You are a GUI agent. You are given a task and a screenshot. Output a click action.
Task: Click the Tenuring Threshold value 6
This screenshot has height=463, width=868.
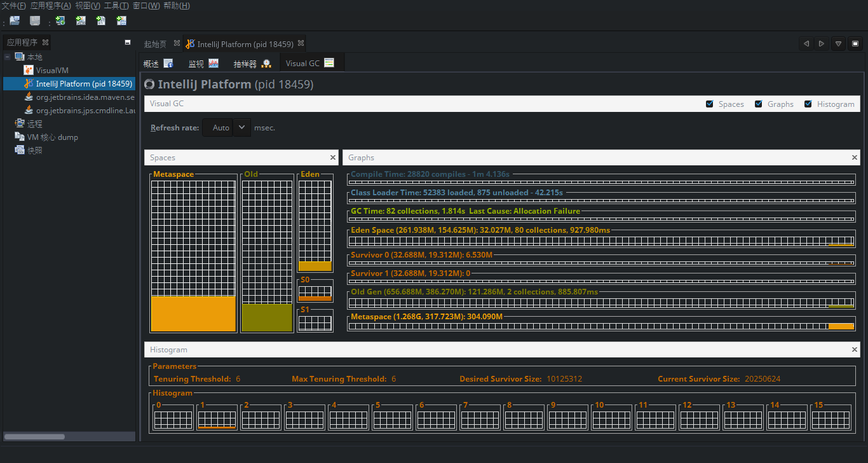pyautogui.click(x=238, y=378)
